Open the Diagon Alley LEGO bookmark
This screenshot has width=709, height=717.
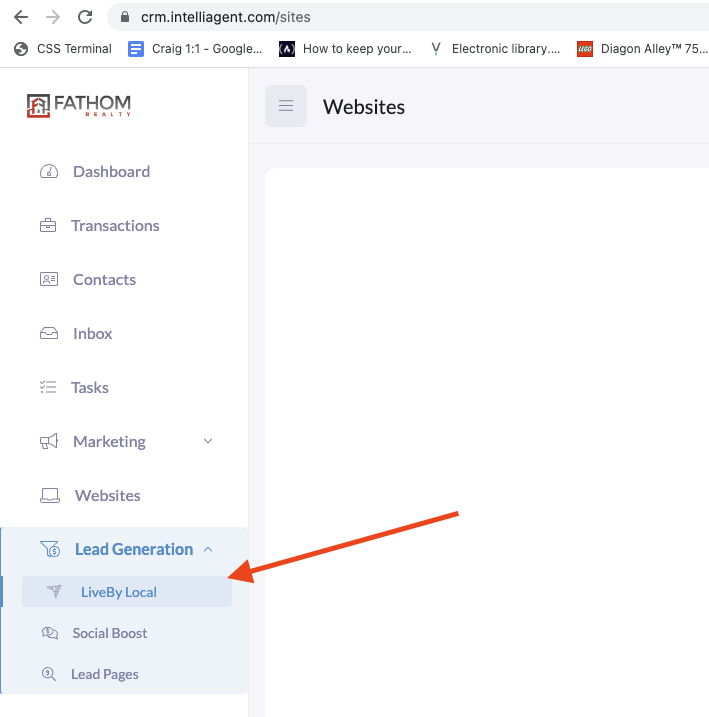tap(642, 48)
